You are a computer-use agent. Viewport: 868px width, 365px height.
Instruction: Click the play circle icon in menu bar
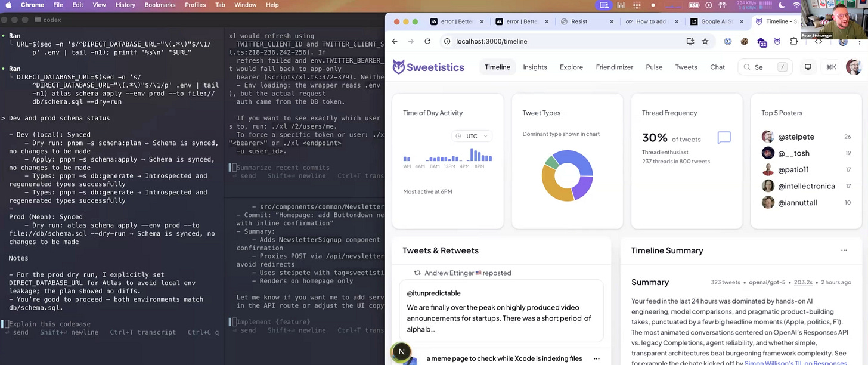[x=709, y=5]
